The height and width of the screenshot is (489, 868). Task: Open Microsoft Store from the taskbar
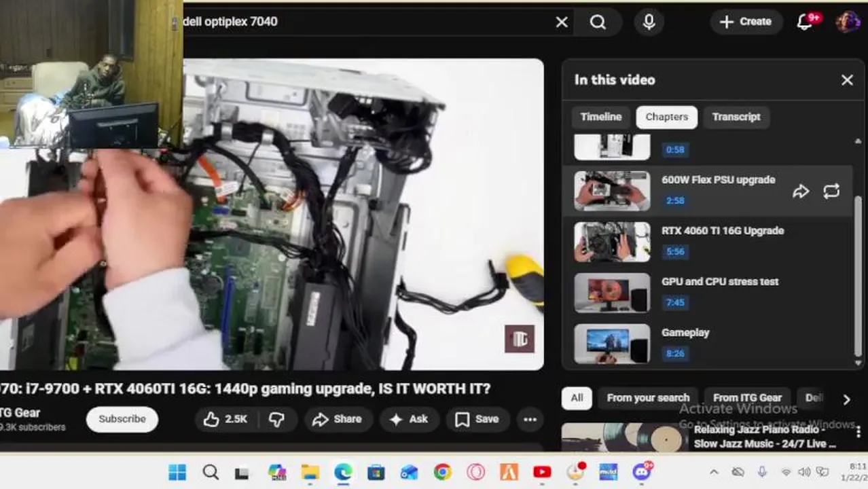point(376,472)
